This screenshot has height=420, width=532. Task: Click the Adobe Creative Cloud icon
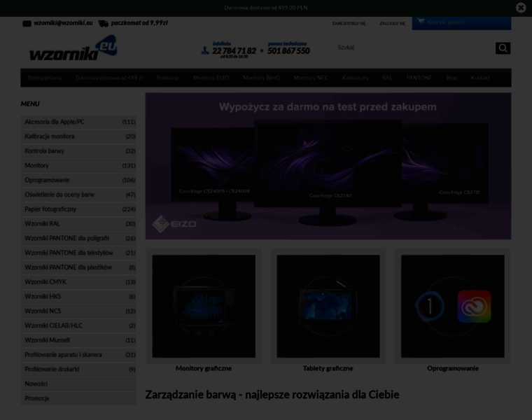tap(474, 307)
